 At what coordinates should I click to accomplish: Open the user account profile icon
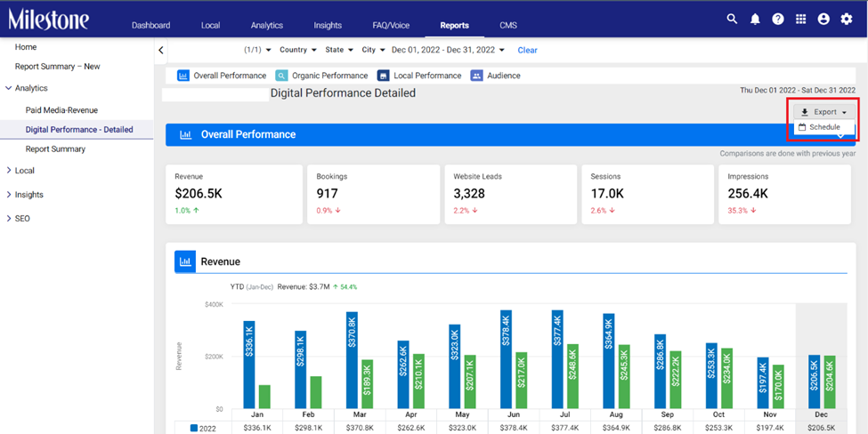pos(823,20)
